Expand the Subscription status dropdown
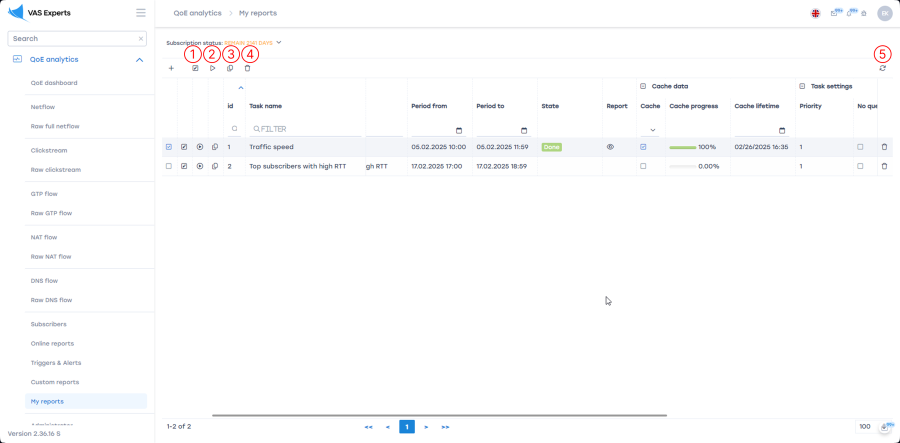900x443 pixels. (x=279, y=43)
